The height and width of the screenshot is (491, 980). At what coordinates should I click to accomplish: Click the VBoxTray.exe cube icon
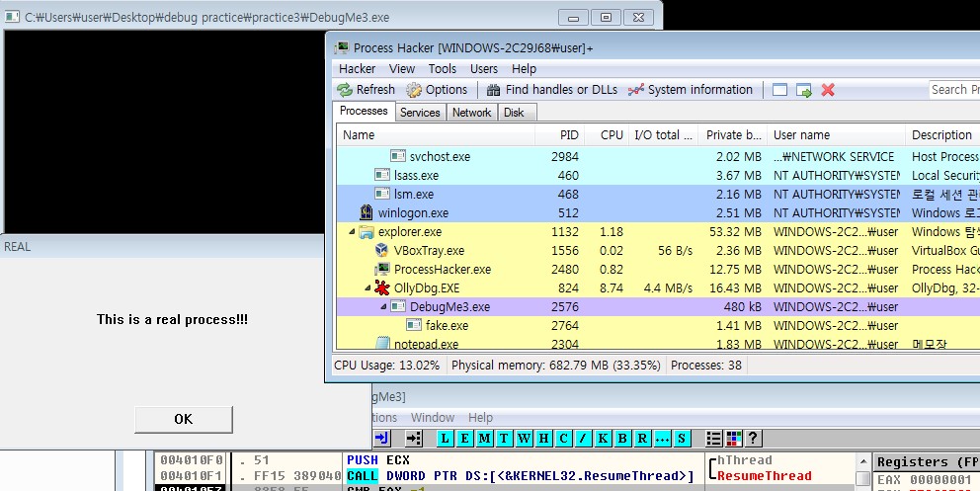tap(382, 251)
